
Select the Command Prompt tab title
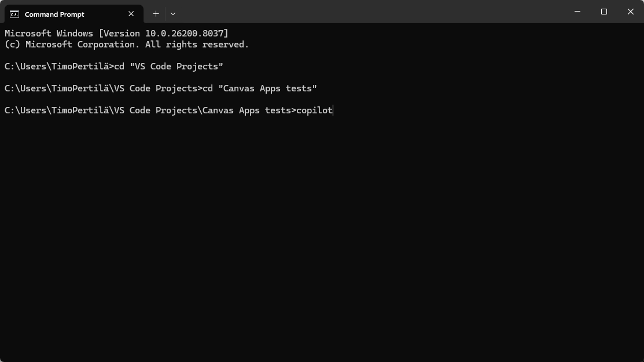tap(54, 14)
